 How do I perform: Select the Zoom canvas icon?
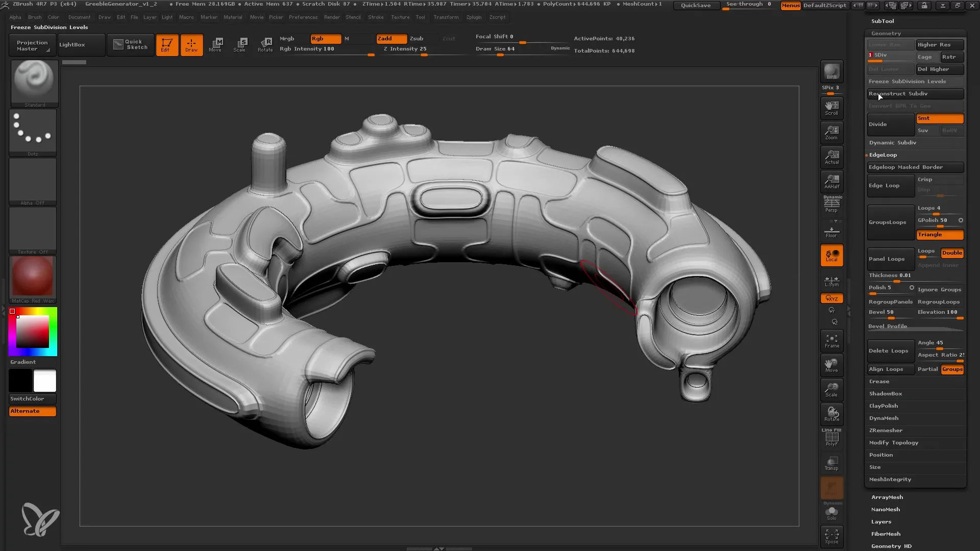coord(831,133)
